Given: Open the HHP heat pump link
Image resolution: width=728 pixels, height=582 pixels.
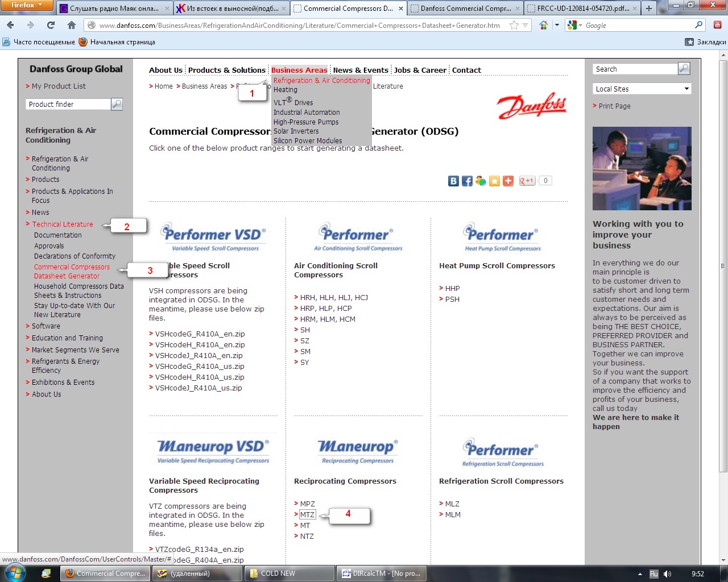Looking at the screenshot, I should [x=452, y=288].
